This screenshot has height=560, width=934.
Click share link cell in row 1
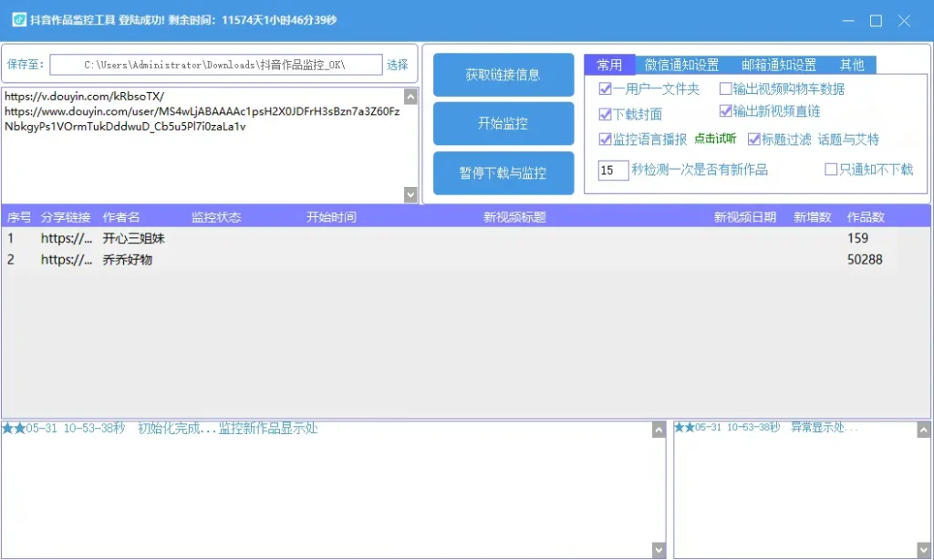tap(67, 238)
